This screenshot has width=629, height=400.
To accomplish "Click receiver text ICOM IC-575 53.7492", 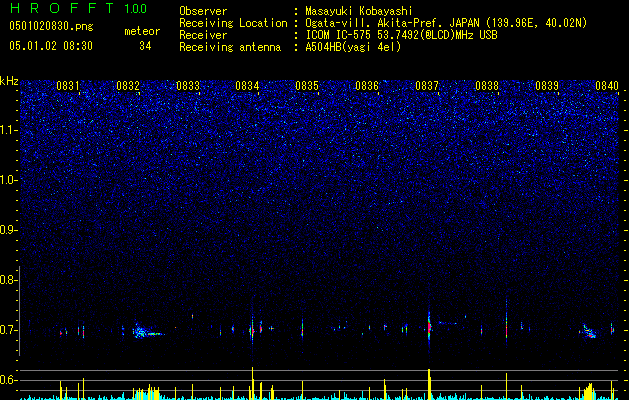I will click(x=401, y=35).
